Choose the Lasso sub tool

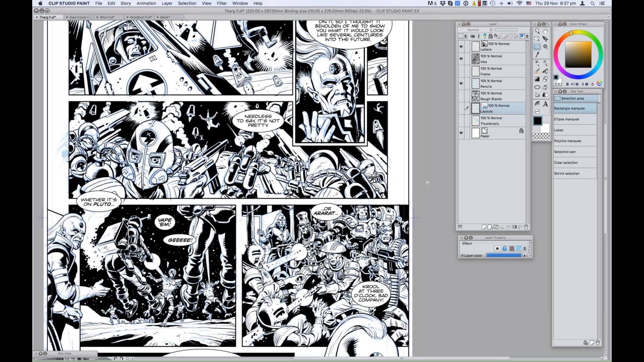click(x=575, y=130)
